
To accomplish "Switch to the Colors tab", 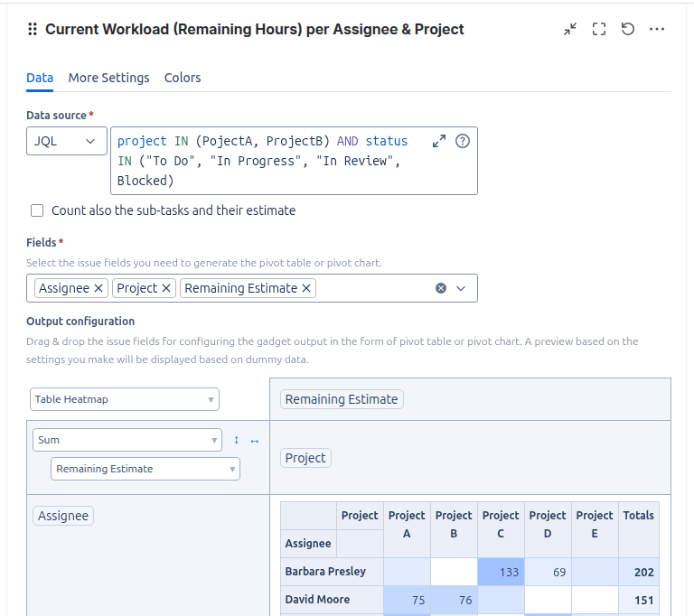I will (183, 78).
